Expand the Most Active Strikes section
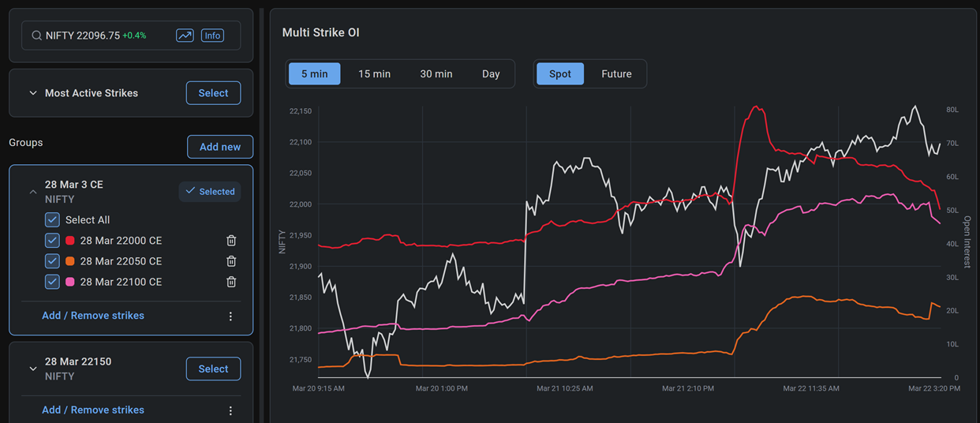The height and width of the screenshot is (423, 980). (33, 93)
